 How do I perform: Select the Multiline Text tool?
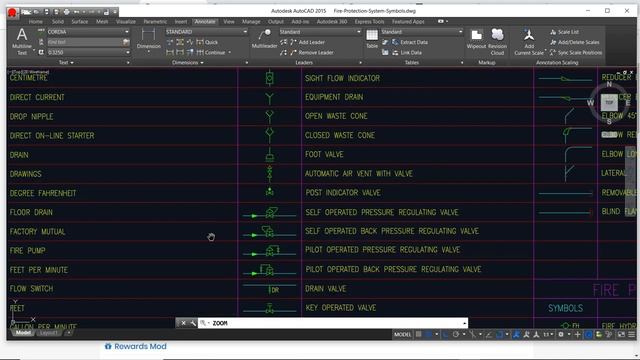point(22,42)
